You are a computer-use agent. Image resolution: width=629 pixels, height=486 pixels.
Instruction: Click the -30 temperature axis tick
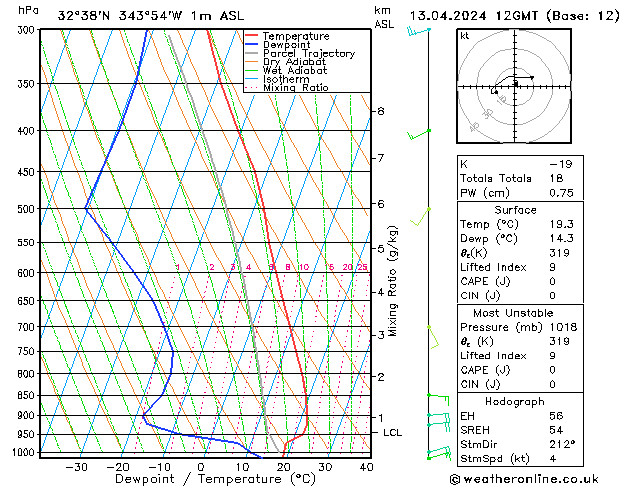pos(76,467)
